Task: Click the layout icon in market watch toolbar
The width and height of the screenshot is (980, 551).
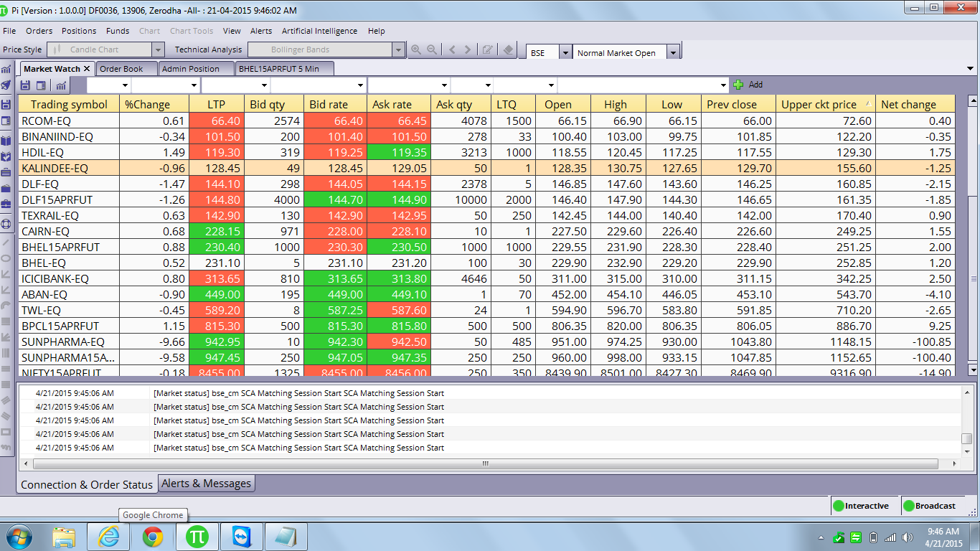Action: pos(41,85)
